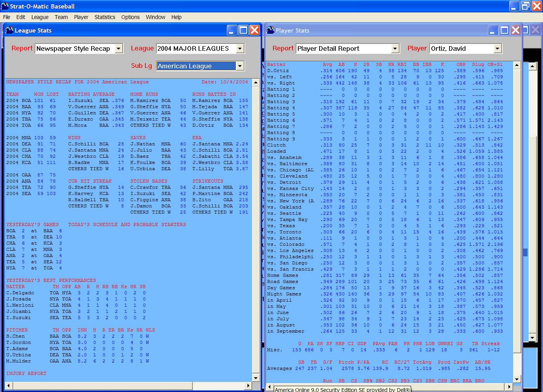Click the STRIKEOUTS heading

(x=208, y=181)
